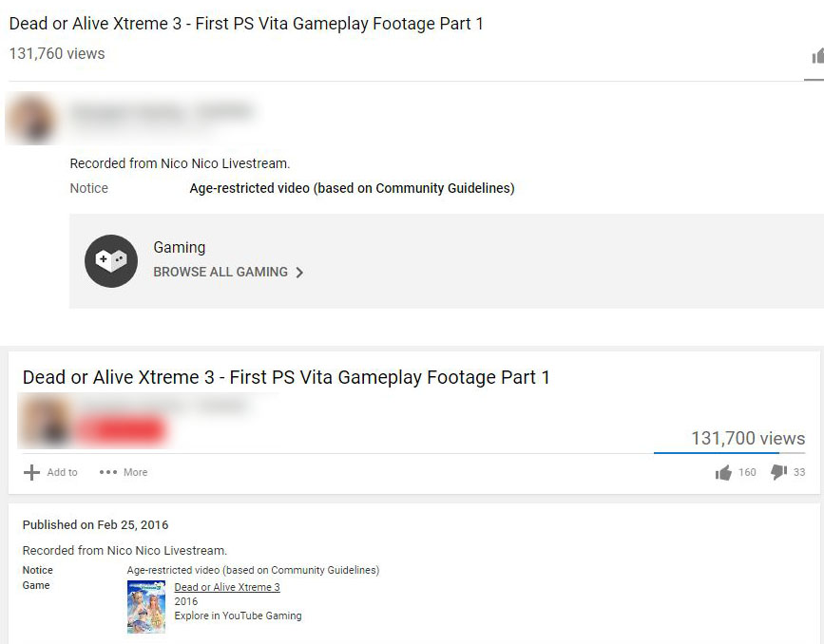Click the BROWSE ALL GAMING text
Viewport: 824px width, 644px height.
point(220,272)
